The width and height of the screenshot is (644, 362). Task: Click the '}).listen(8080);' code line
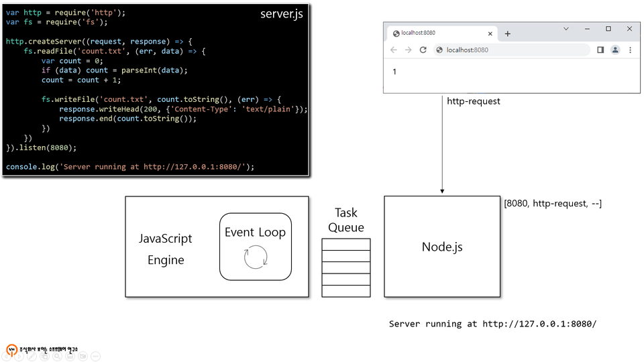pyautogui.click(x=41, y=147)
